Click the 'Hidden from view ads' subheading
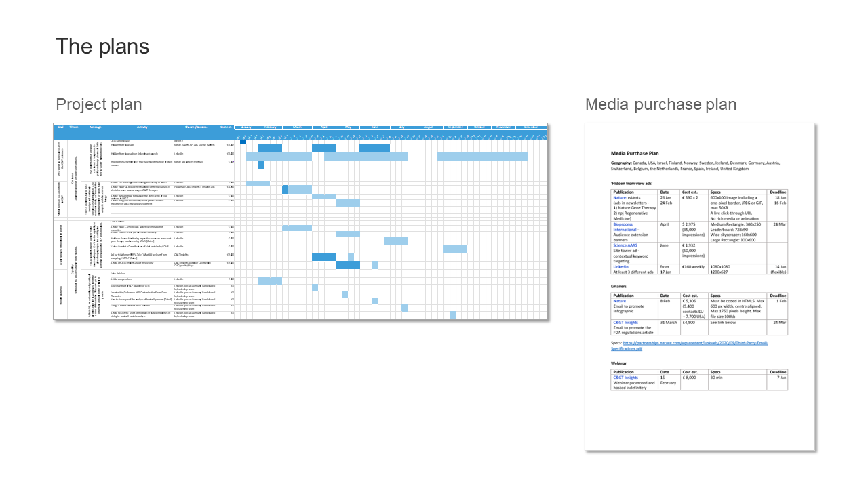Screen dimensions: 868x488 coord(631,183)
